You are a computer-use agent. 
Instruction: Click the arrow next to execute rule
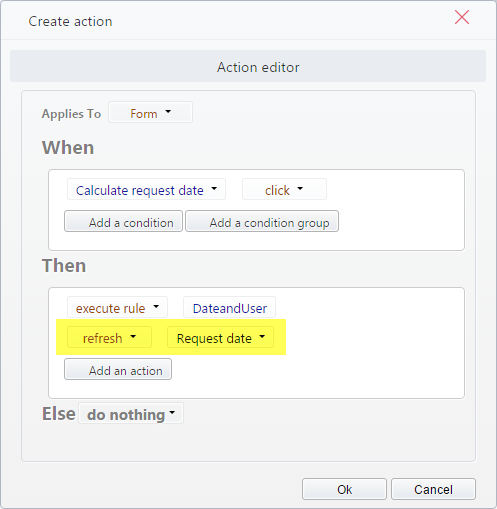[156, 306]
